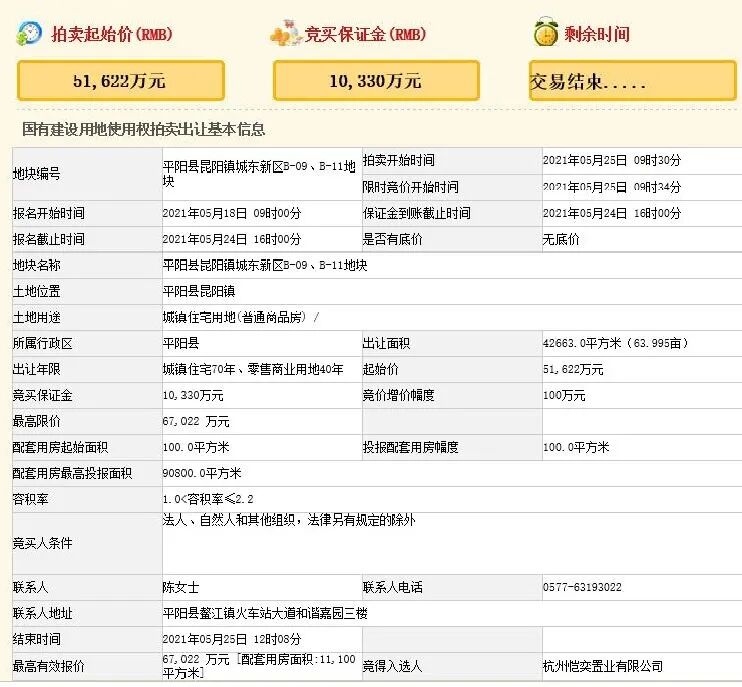Click the 是否有底价 label

coord(392,239)
